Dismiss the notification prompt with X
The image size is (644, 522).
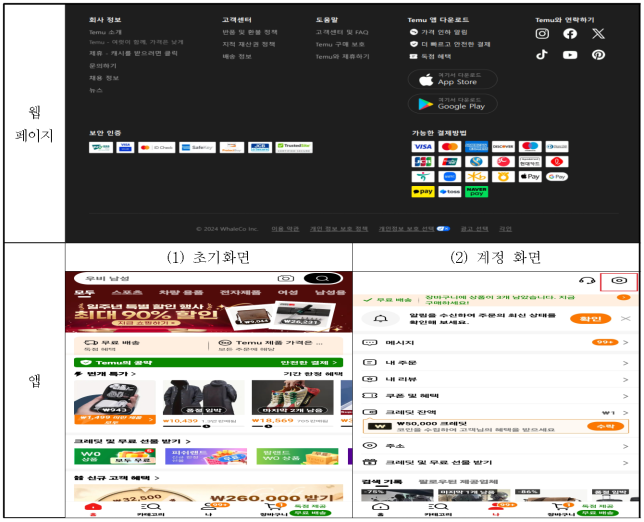click(x=625, y=319)
